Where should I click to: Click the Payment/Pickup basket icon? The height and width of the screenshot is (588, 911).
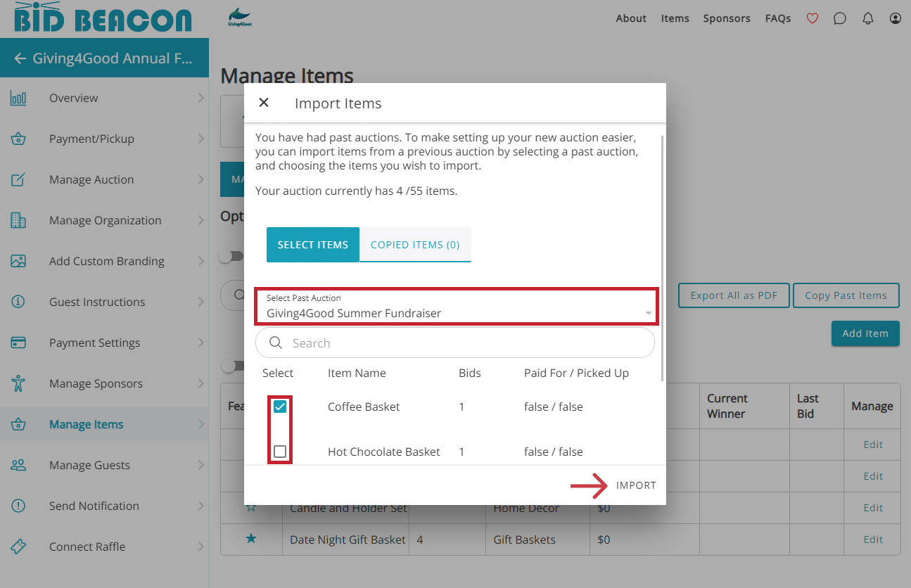point(18,139)
